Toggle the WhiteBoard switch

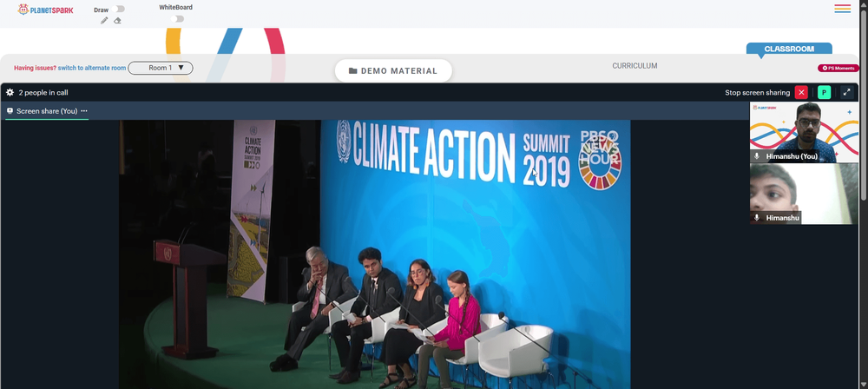click(x=177, y=19)
